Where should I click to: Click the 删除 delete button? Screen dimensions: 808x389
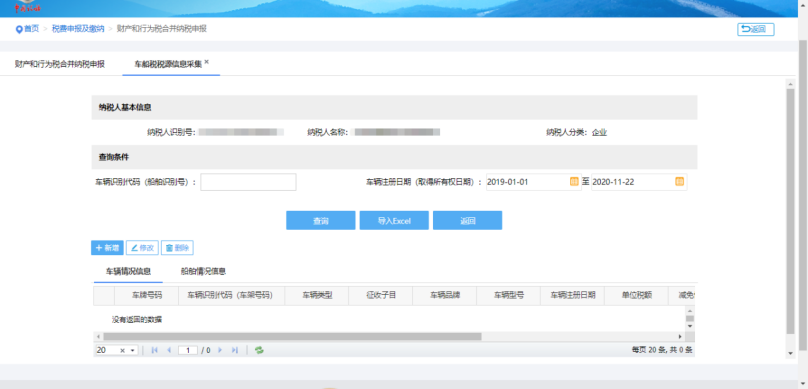[x=177, y=248]
